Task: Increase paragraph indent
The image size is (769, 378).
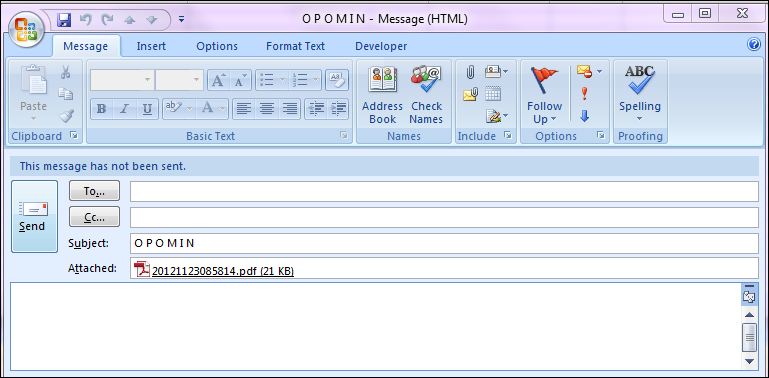Action: pos(338,109)
